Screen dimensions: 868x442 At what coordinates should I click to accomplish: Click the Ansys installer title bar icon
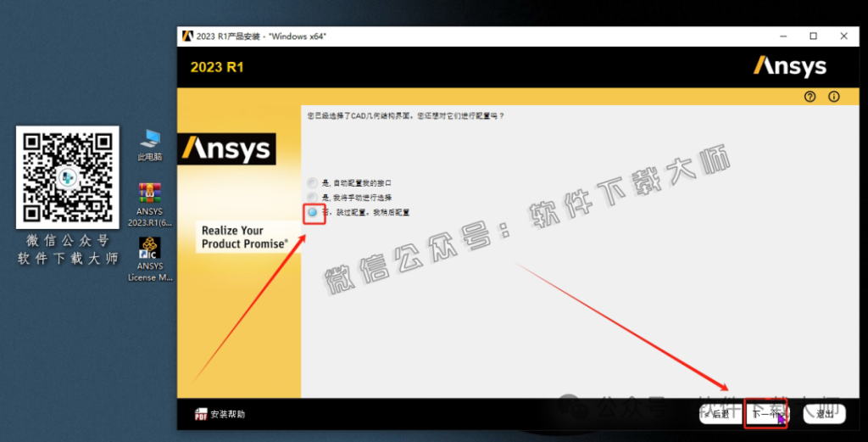pyautogui.click(x=187, y=36)
